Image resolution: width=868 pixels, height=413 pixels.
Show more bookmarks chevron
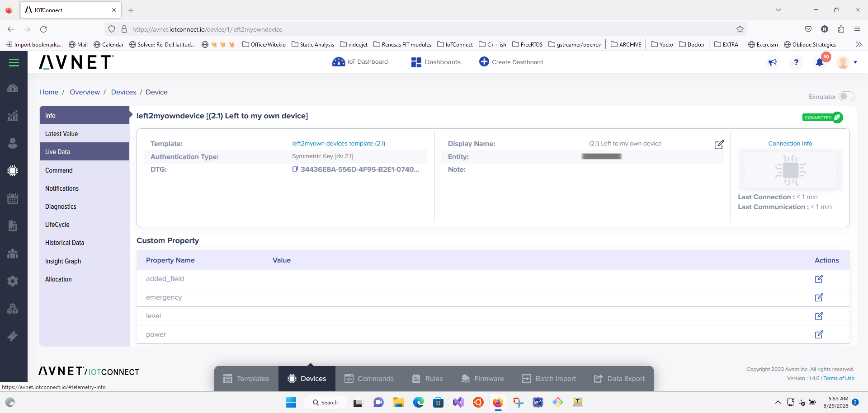pos(859,44)
